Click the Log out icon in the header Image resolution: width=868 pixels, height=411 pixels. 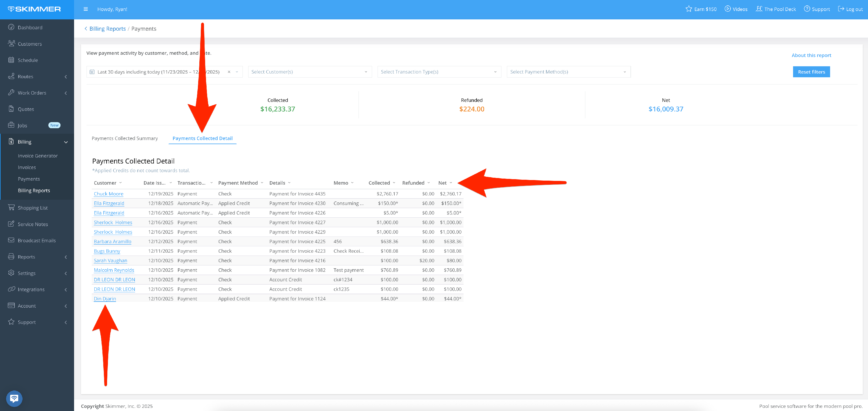841,9
